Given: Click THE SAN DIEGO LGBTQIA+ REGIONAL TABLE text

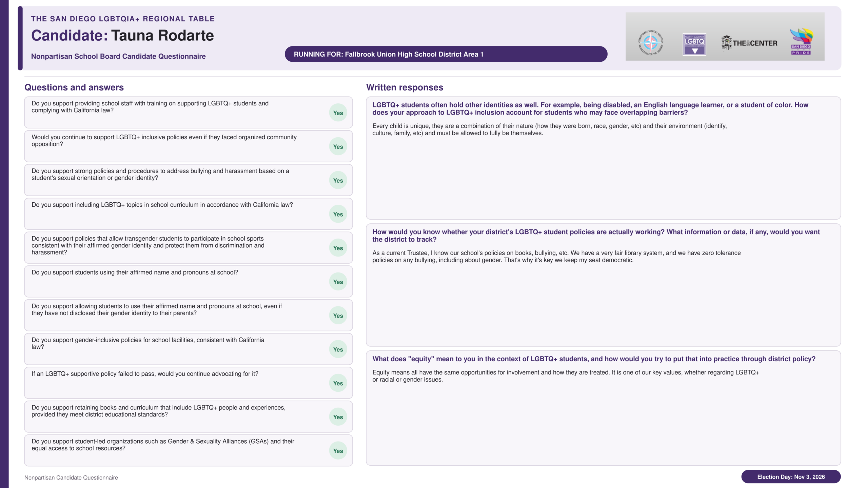Looking at the screenshot, I should [x=123, y=19].
